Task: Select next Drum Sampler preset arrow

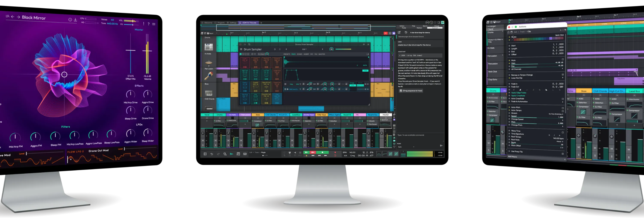Action: click(322, 49)
